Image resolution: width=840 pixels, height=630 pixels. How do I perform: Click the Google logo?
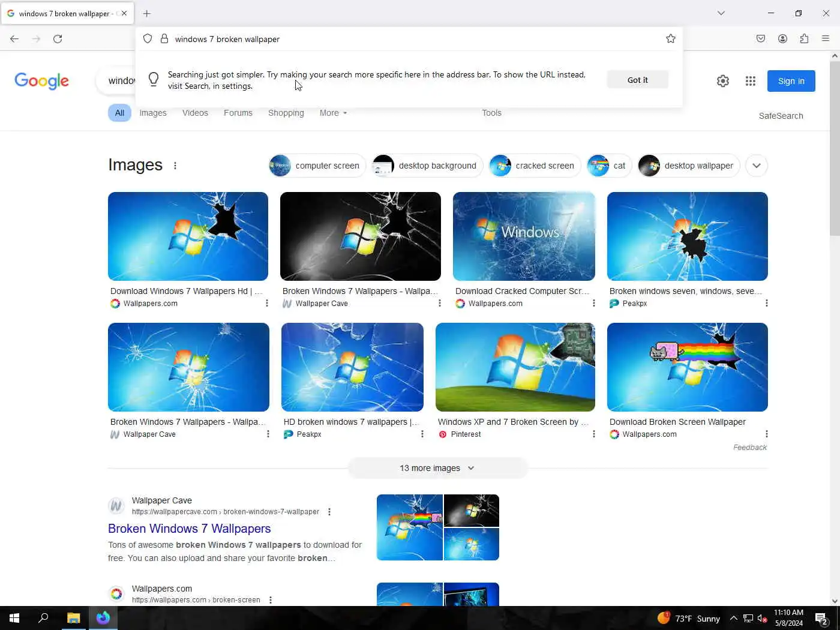[41, 81]
